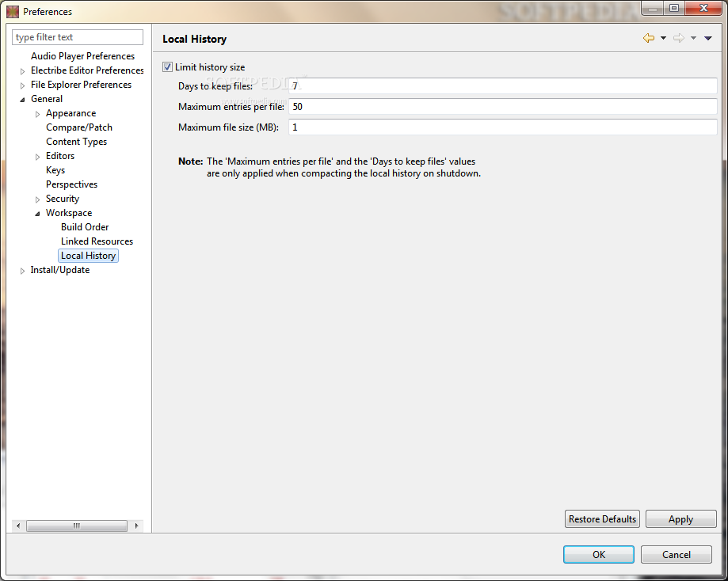Screen dimensions: 728x581
Task: Open the Appearance preferences page
Action: pyautogui.click(x=71, y=113)
